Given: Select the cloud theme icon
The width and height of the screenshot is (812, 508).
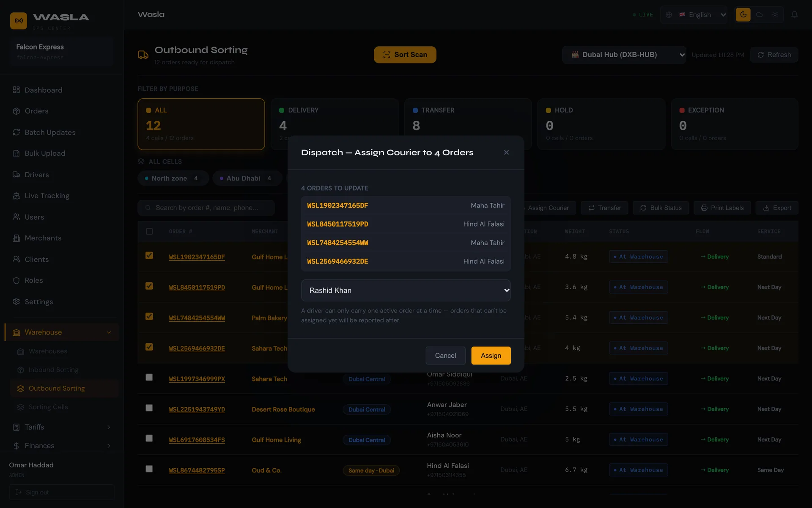Looking at the screenshot, I should point(759,14).
